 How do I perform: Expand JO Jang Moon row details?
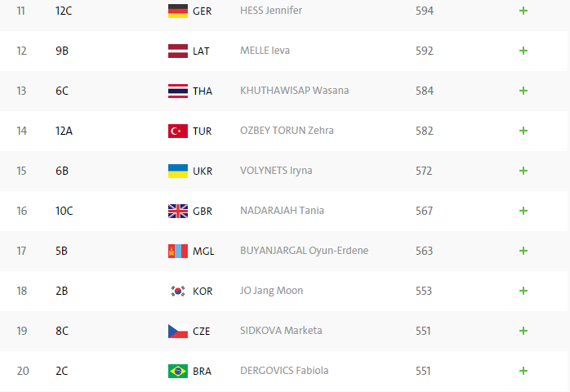(x=523, y=291)
